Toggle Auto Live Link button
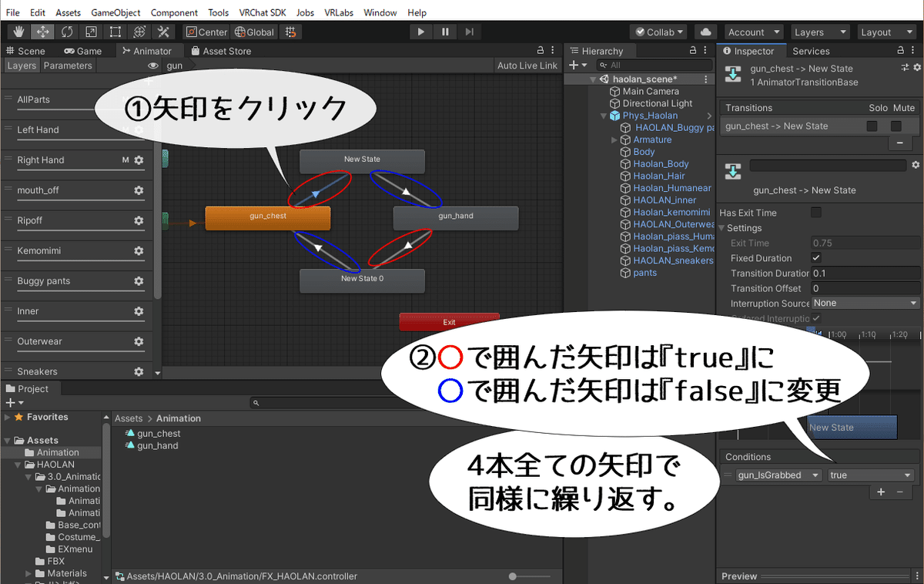 click(x=527, y=65)
